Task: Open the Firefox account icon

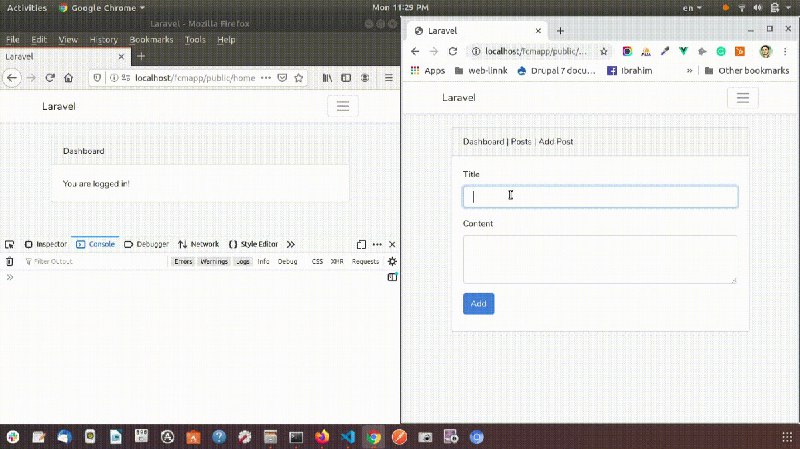Action: (365, 78)
